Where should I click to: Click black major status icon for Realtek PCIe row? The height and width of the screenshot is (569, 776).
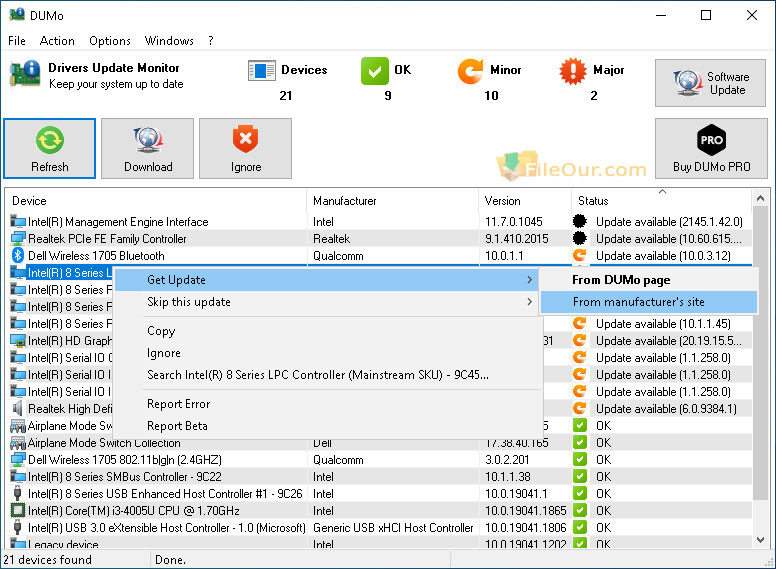[x=580, y=238]
